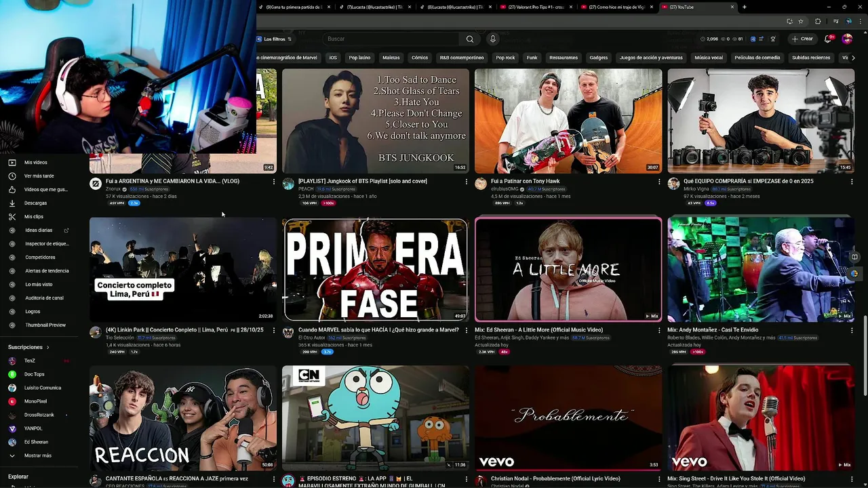Open Luisito Comunica subscription channel
The image size is (868, 488).
42,388
